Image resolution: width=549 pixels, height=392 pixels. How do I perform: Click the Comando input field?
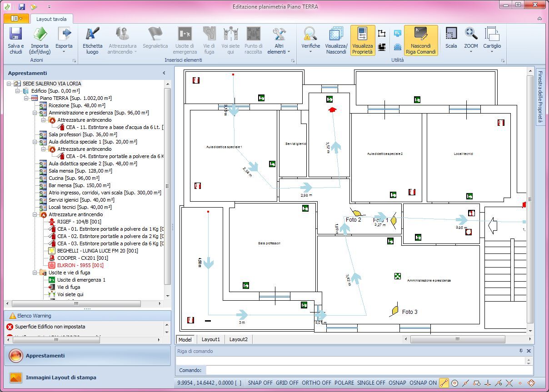pos(369,370)
